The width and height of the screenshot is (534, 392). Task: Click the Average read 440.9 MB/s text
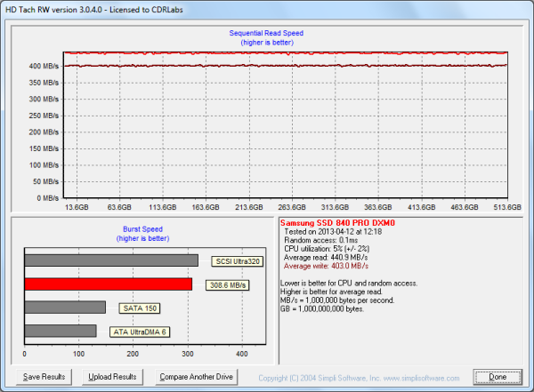[324, 257]
